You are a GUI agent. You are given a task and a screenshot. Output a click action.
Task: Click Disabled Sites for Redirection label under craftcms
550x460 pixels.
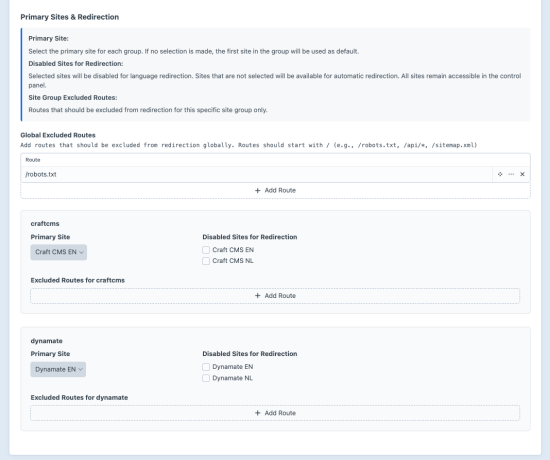pos(250,237)
